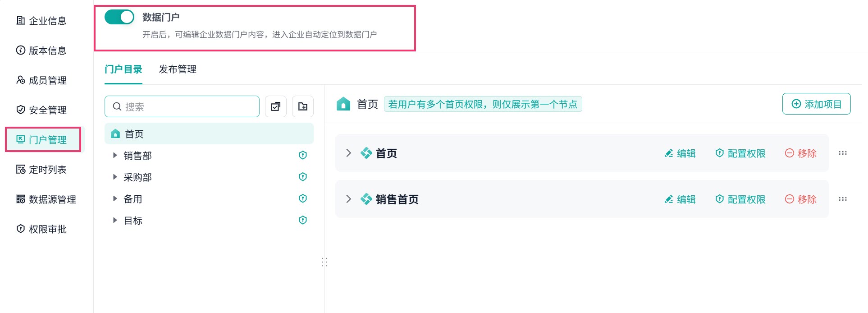Click 编辑 for the 销售首页 card
The width and height of the screenshot is (868, 313).
[x=680, y=199]
